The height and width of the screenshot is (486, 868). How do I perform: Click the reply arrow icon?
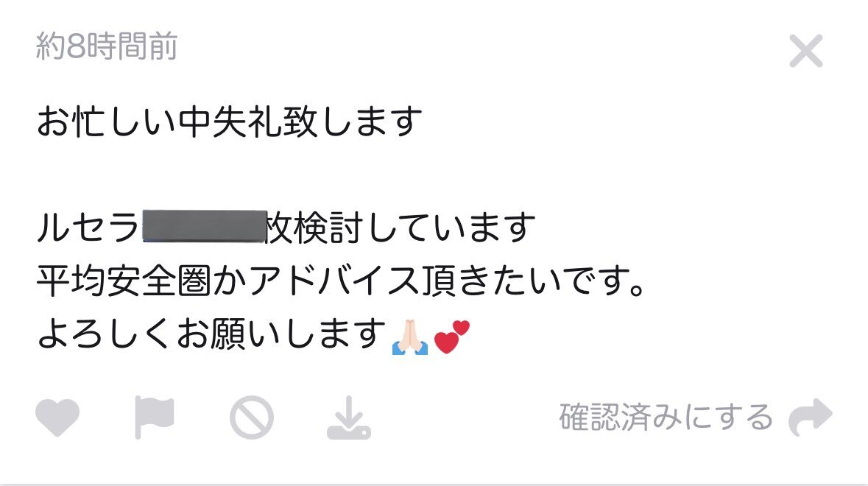point(811,417)
